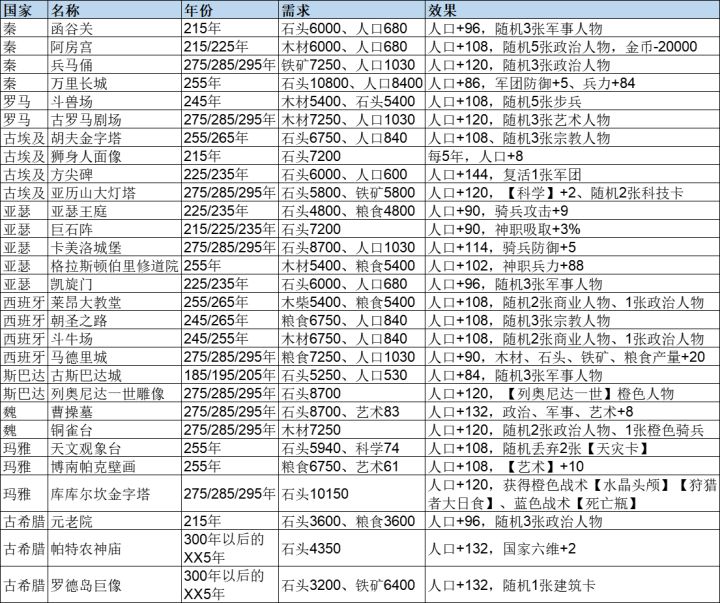This screenshot has height=603, width=720.
Task: Select the cell '胡夫金字塔'
Action: [114, 138]
